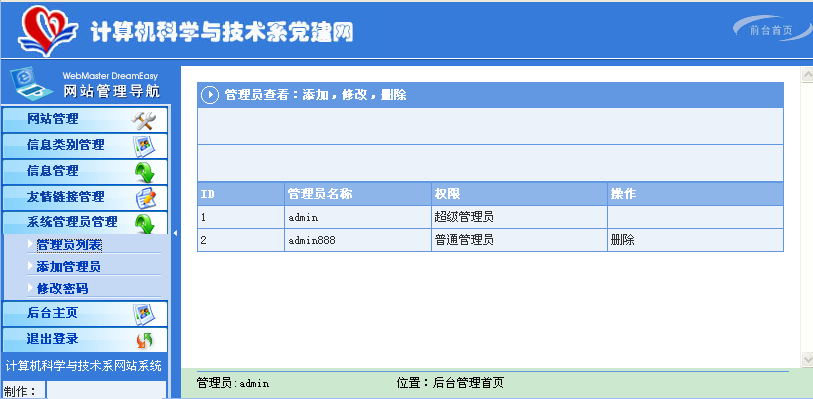Click the 管理员:admin status text

(233, 383)
